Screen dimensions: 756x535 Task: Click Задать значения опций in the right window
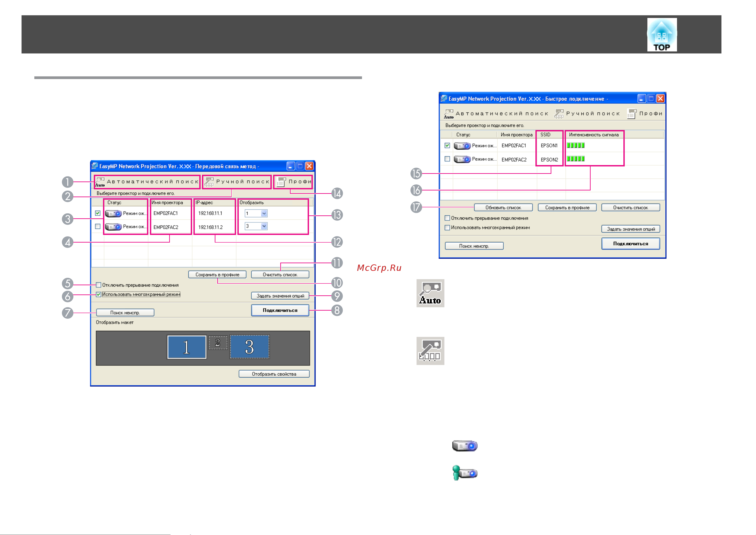pyautogui.click(x=631, y=229)
